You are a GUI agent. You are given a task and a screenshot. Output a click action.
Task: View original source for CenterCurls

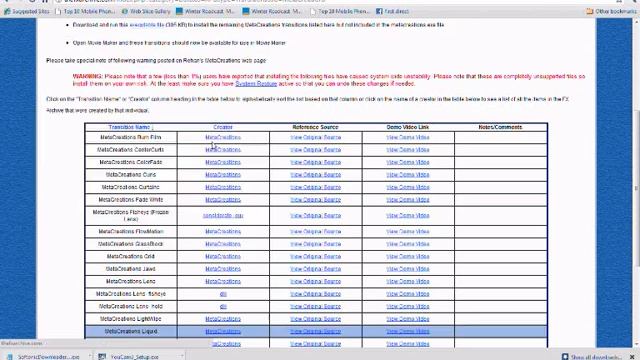[316, 150]
